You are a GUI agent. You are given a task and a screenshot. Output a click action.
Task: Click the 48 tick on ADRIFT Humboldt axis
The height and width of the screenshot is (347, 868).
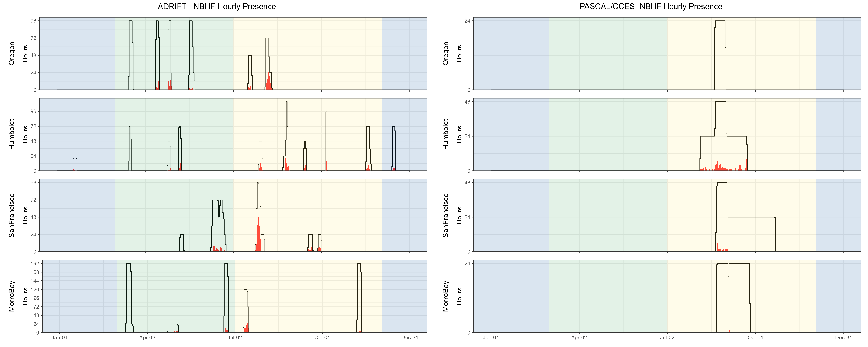pyautogui.click(x=33, y=141)
